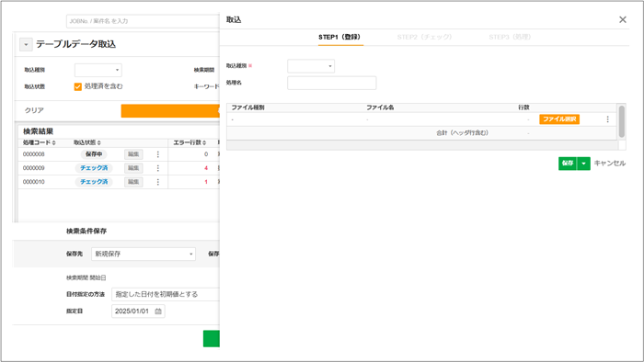Toggle the 処理済を含む checkbox

(77, 86)
